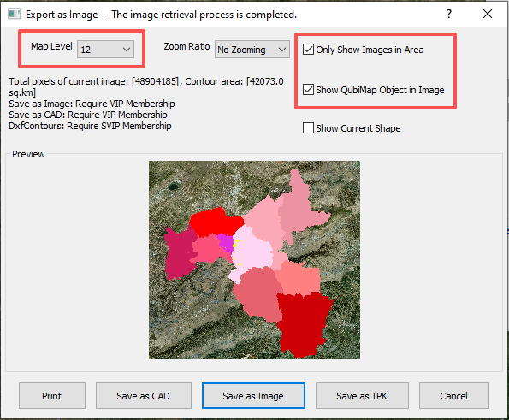Image resolution: width=509 pixels, height=420 pixels.
Task: Click the help question mark icon
Action: pyautogui.click(x=449, y=14)
